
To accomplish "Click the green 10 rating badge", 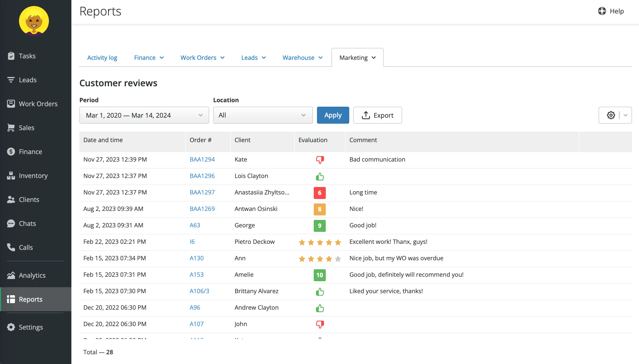I will click(x=320, y=275).
